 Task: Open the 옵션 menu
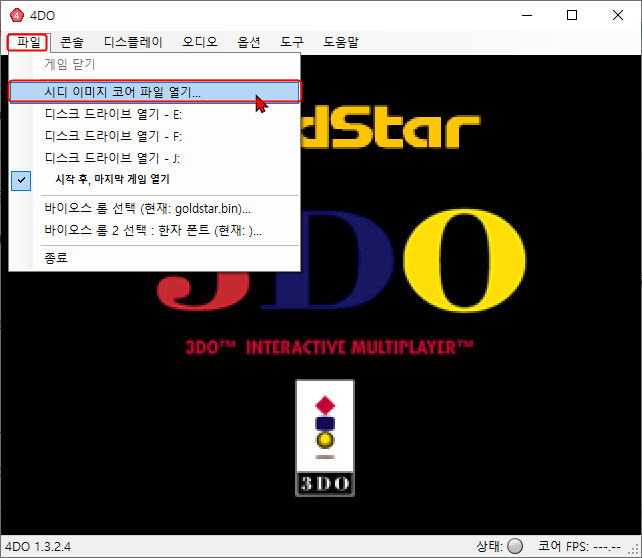tap(249, 42)
